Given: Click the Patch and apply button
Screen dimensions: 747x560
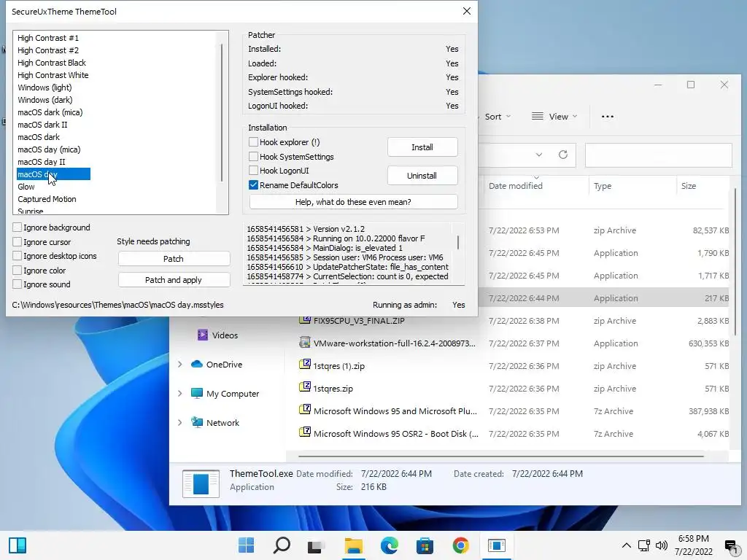Looking at the screenshot, I should pyautogui.click(x=174, y=280).
